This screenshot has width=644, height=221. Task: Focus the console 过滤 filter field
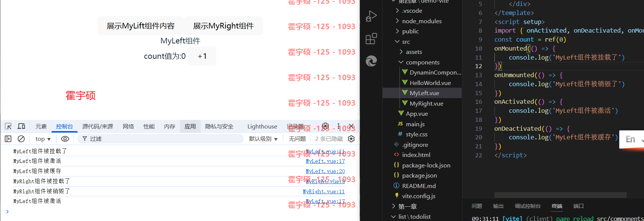161,139
